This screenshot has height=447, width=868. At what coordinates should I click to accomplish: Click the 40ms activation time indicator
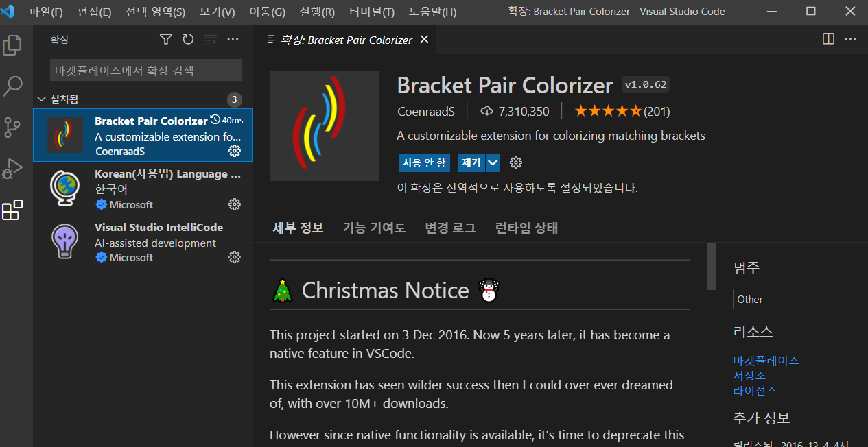pos(226,120)
